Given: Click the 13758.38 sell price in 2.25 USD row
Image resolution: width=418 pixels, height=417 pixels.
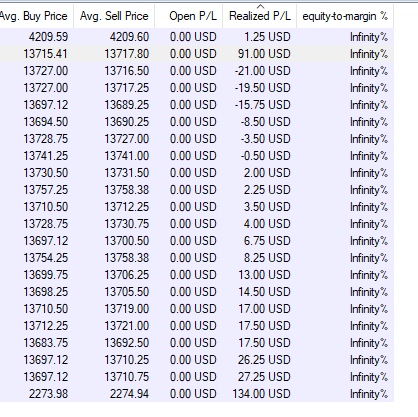Looking at the screenshot, I should tap(127, 190).
